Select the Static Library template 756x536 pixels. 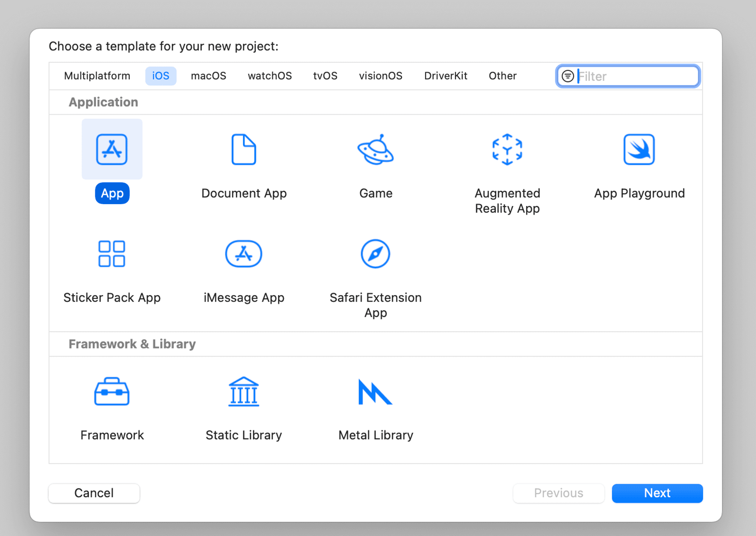(244, 392)
